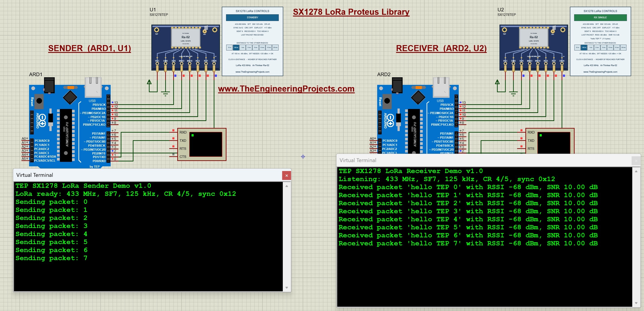The width and height of the screenshot is (644, 311).
Task: Select the U1 Ra-02 LoRa module component
Action: (x=186, y=47)
